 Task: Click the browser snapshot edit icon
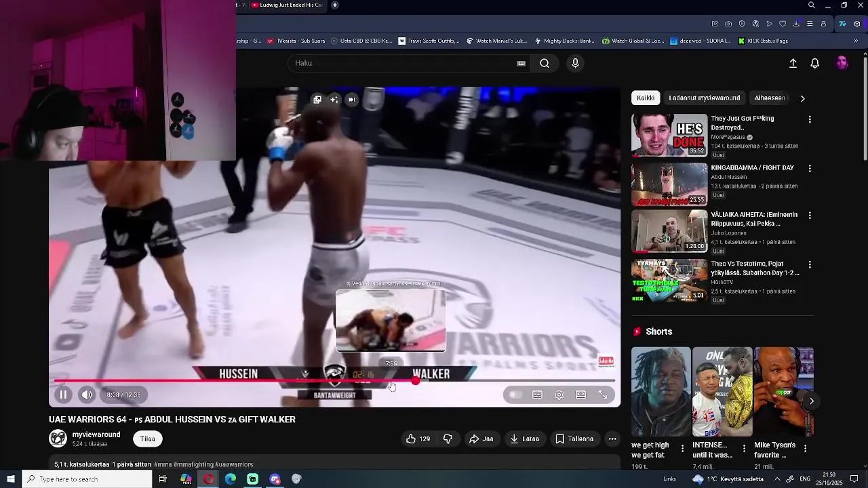(x=715, y=24)
